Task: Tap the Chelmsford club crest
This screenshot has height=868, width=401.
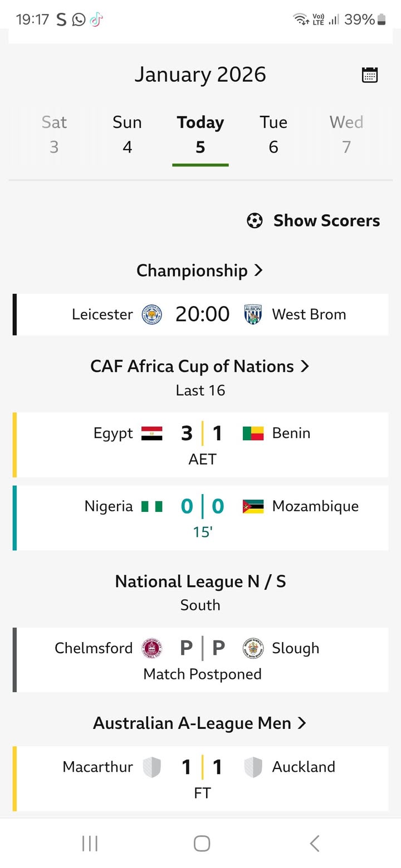Action: point(151,648)
